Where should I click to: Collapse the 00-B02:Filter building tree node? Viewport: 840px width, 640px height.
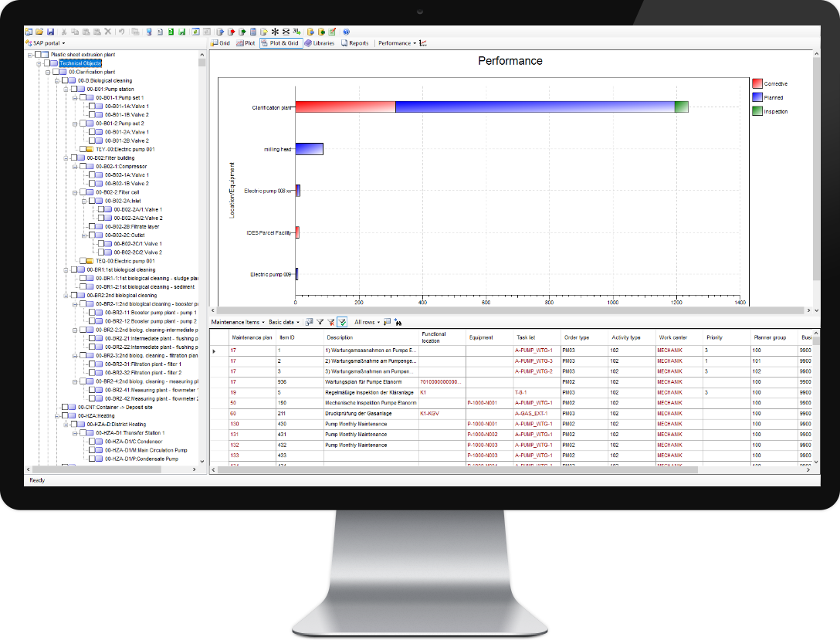[x=66, y=157]
